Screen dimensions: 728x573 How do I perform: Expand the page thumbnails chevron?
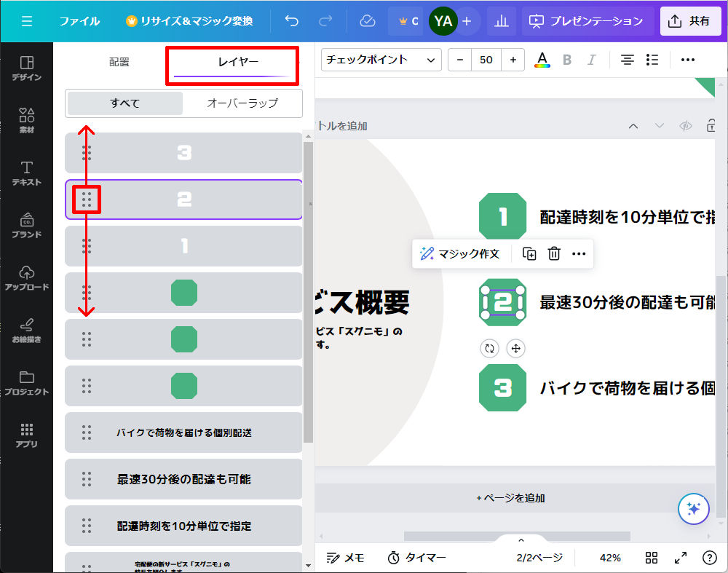[521, 540]
